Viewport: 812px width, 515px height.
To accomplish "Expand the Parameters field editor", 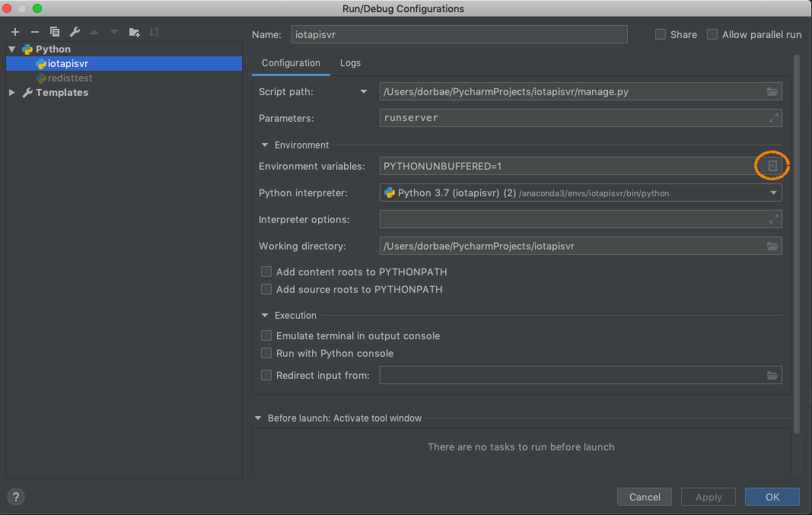I will pos(772,118).
